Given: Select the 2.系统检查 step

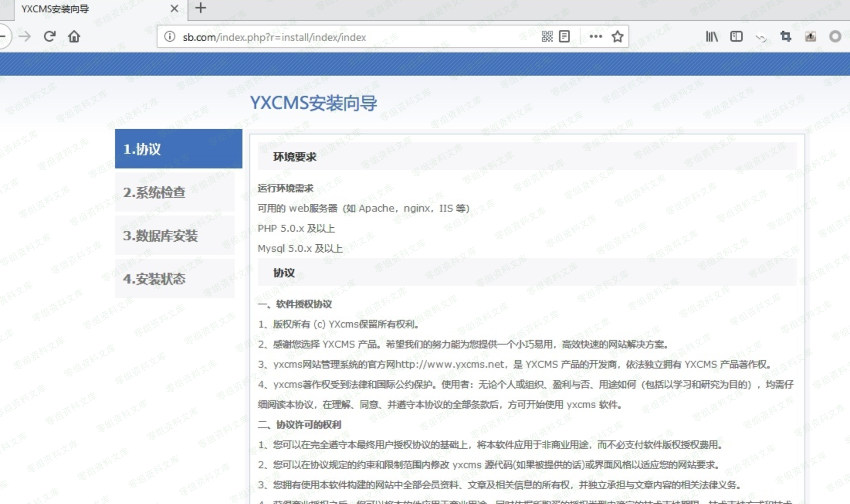Looking at the screenshot, I should tap(174, 192).
